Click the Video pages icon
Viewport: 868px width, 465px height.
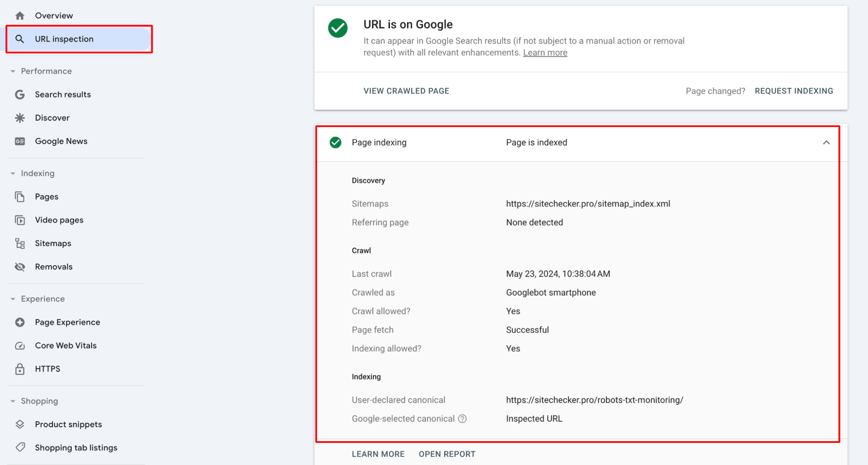[20, 220]
